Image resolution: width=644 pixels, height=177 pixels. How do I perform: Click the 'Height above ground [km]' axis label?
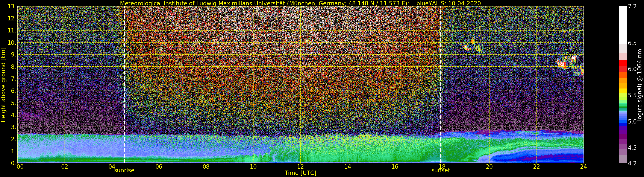pos(3,85)
